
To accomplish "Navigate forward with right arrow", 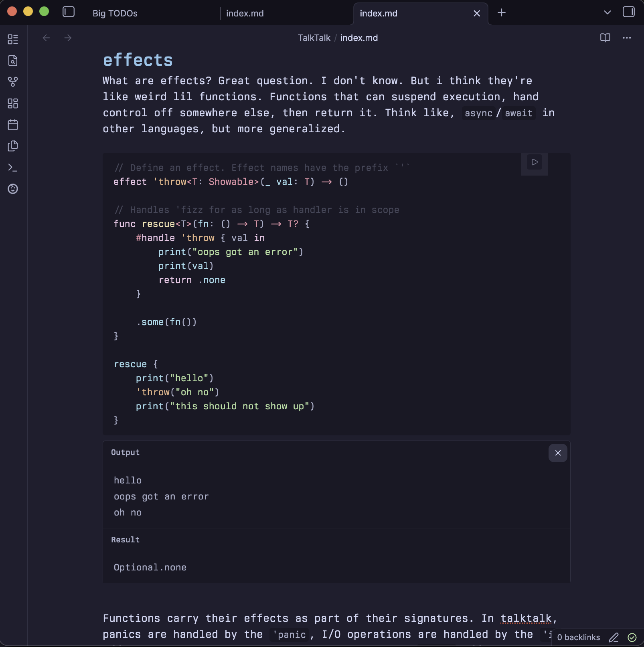I will click(68, 38).
